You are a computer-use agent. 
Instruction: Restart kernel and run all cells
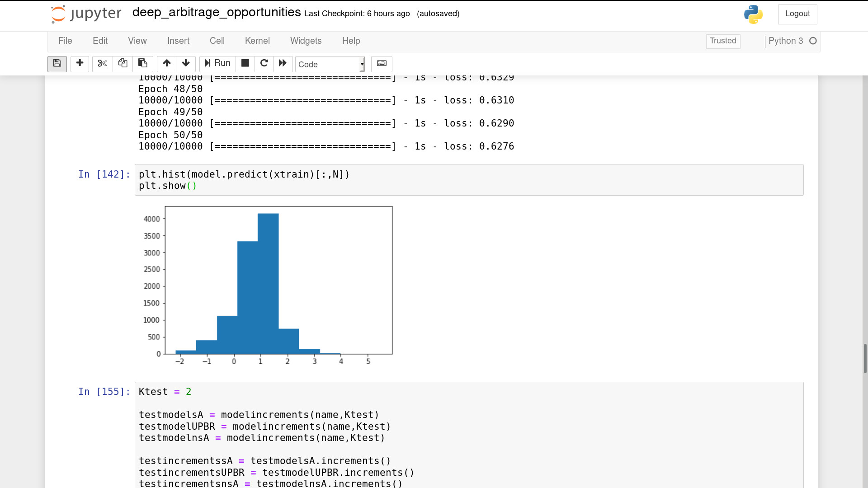tap(283, 64)
